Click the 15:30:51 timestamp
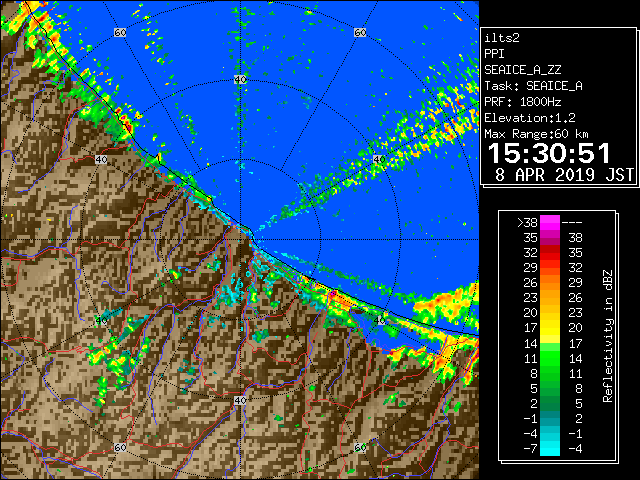 [x=549, y=153]
